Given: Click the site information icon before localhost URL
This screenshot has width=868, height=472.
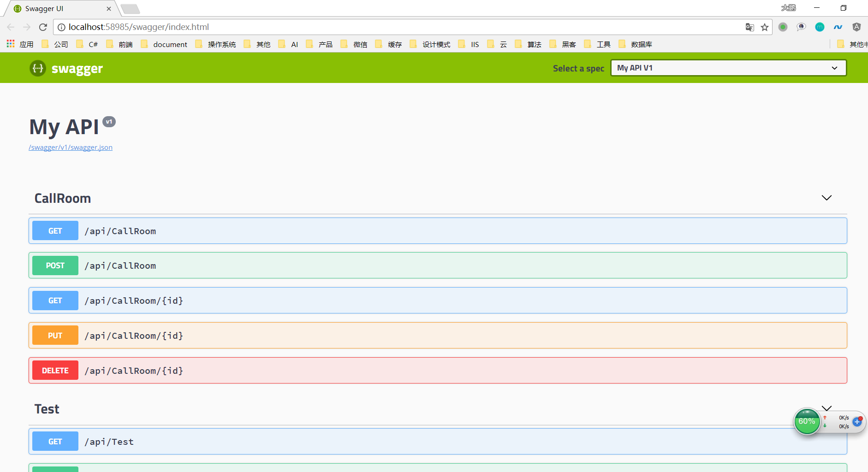Looking at the screenshot, I should [61, 27].
